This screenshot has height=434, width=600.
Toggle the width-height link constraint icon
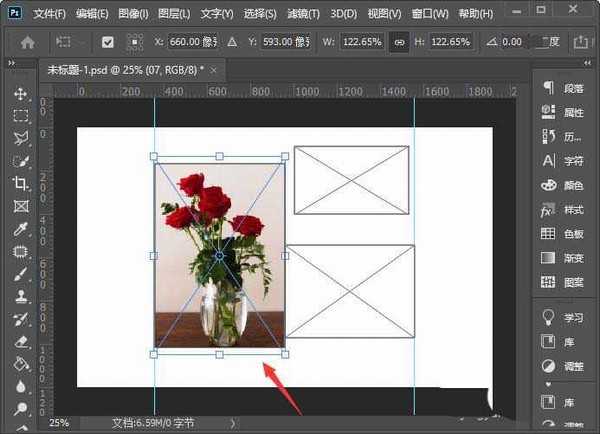(x=399, y=43)
